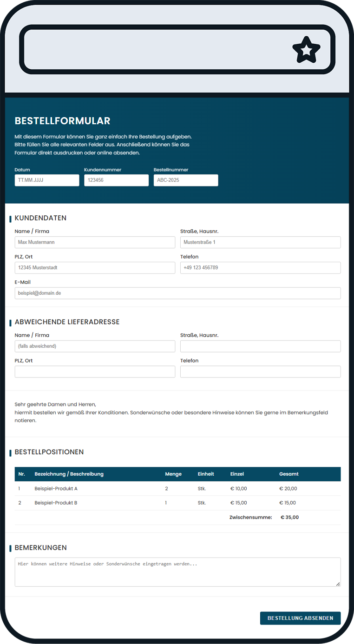Select the Beispiel-Produkt A table row
This screenshot has height=644, width=354.
tap(177, 489)
